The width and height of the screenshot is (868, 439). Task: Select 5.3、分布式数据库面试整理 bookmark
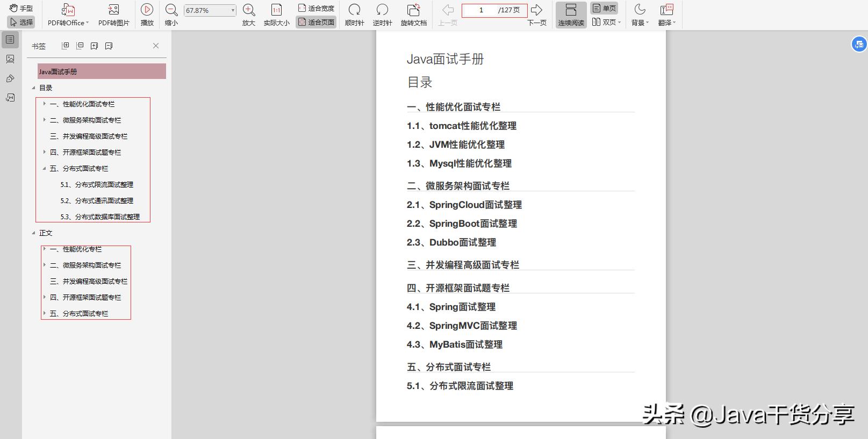[x=100, y=217]
